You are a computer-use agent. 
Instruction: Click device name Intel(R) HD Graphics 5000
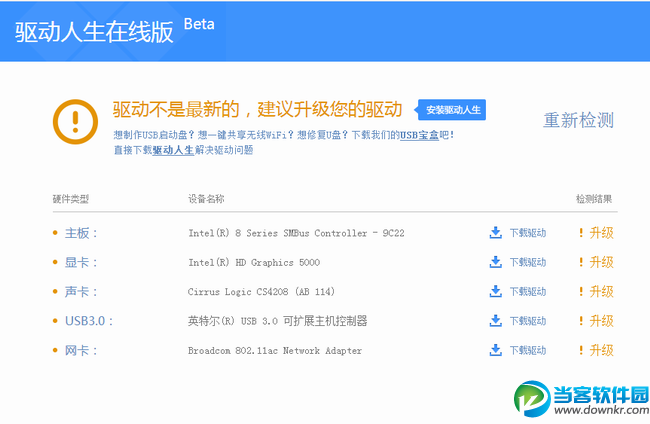[254, 263]
